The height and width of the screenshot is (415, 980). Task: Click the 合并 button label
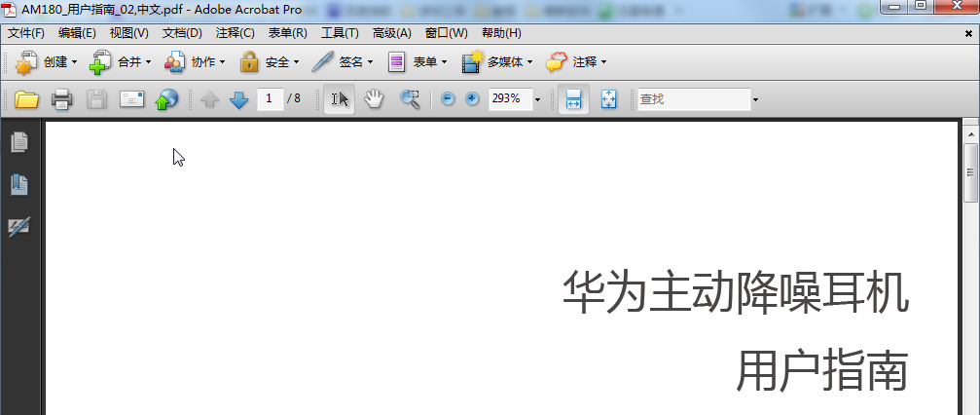pos(129,62)
